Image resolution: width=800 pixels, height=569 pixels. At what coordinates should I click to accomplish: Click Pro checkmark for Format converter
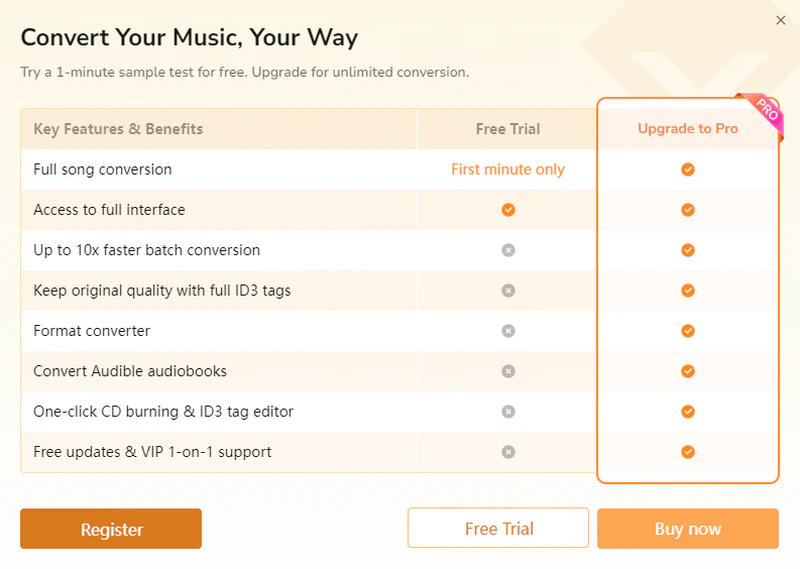click(688, 331)
